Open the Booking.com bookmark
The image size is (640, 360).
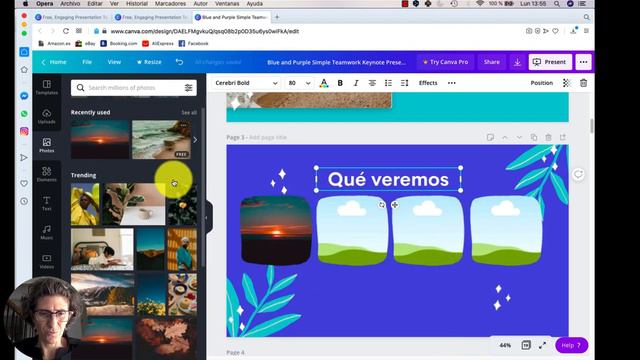click(x=119, y=43)
